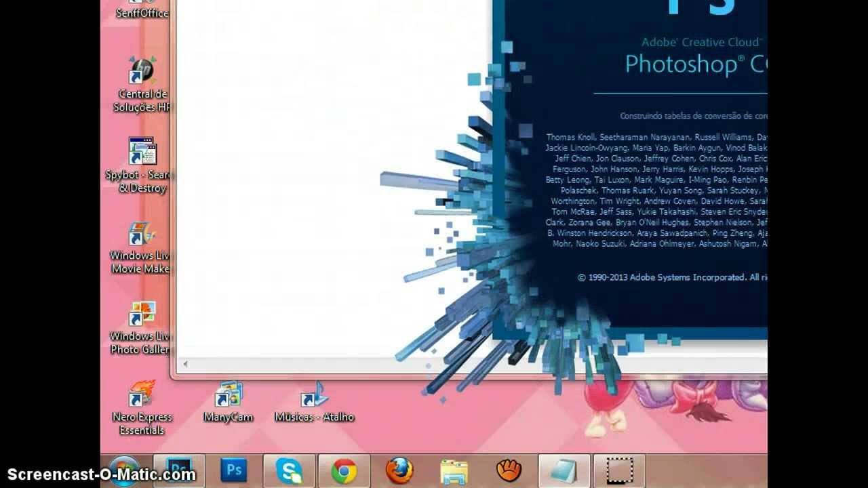The image size is (868, 488).
Task: Launch Firefox from the taskbar
Action: (399, 470)
